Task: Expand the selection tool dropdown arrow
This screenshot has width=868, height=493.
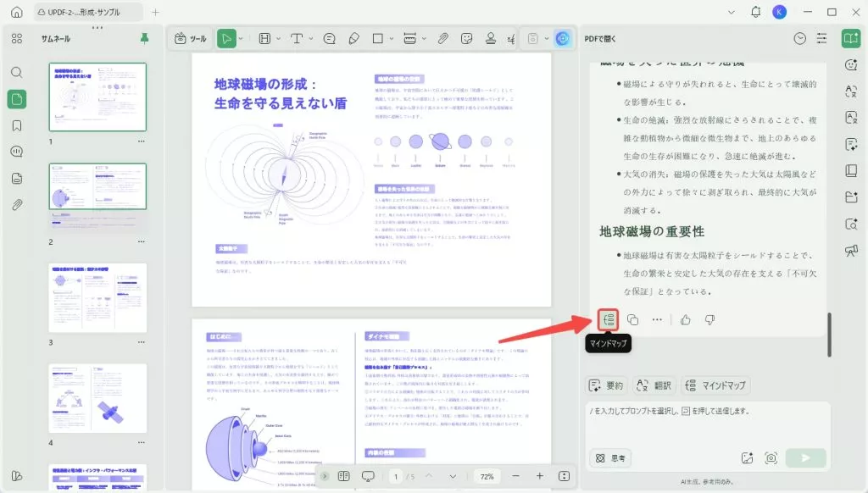Action: 242,39
